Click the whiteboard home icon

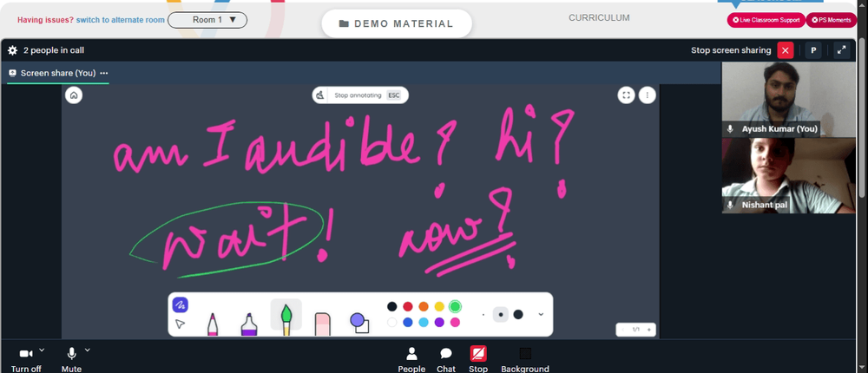[74, 95]
